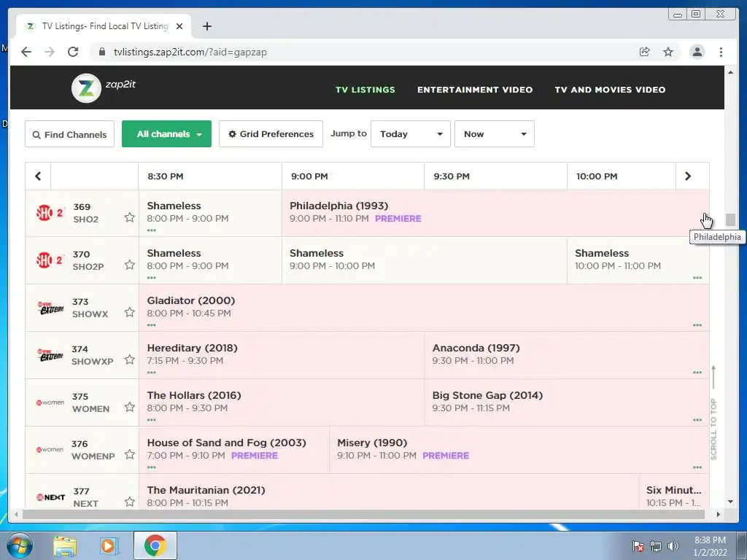This screenshot has width=747, height=560.
Task: Close the TV Listings browser tab
Action: [179, 26]
